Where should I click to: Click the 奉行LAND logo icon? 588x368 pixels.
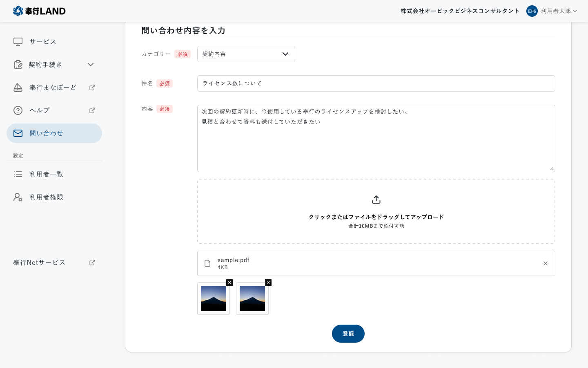(17, 11)
